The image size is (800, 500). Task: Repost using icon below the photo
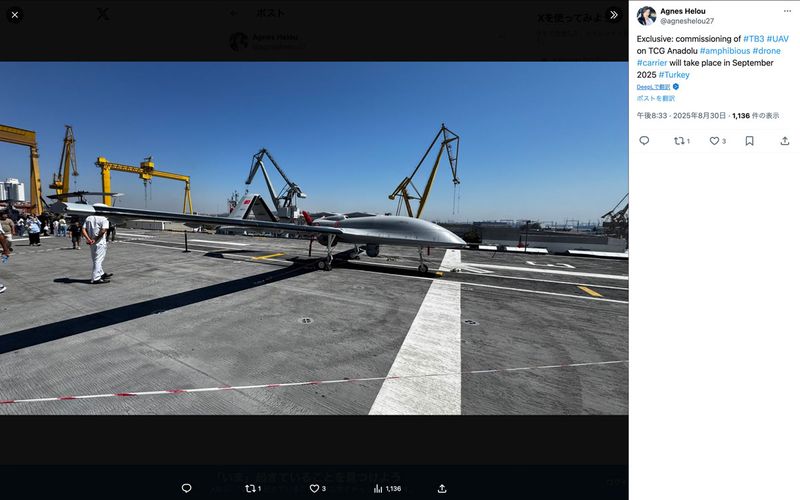[x=252, y=488]
